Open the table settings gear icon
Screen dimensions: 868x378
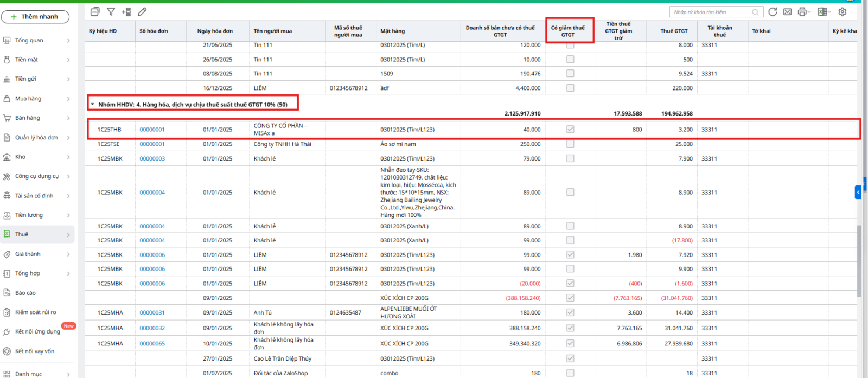[x=842, y=11]
